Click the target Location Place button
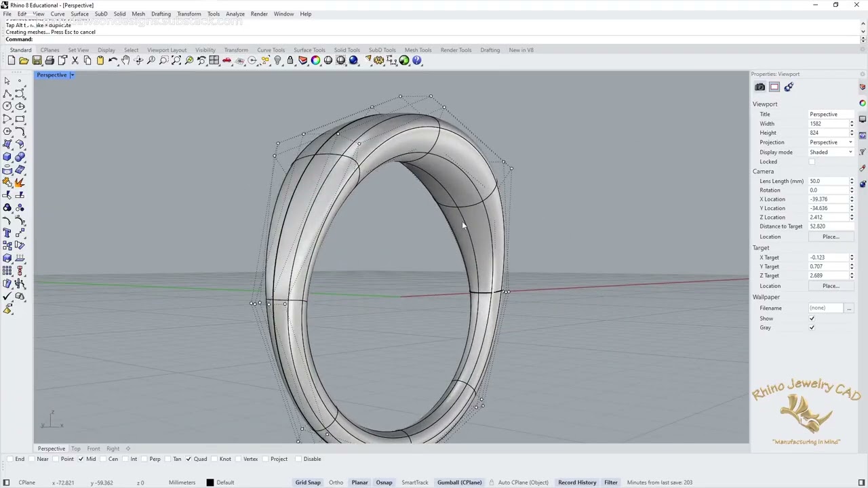The height and width of the screenshot is (488, 868). coord(831,286)
